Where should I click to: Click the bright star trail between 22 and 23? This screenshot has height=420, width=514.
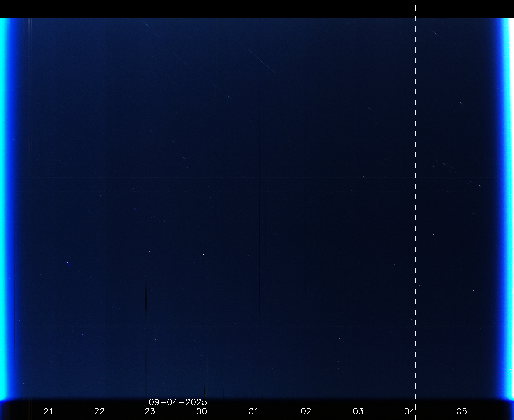[135, 209]
